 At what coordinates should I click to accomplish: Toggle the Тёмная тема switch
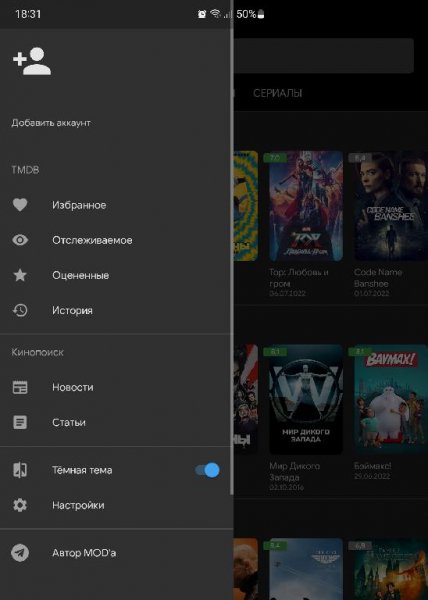tap(208, 470)
